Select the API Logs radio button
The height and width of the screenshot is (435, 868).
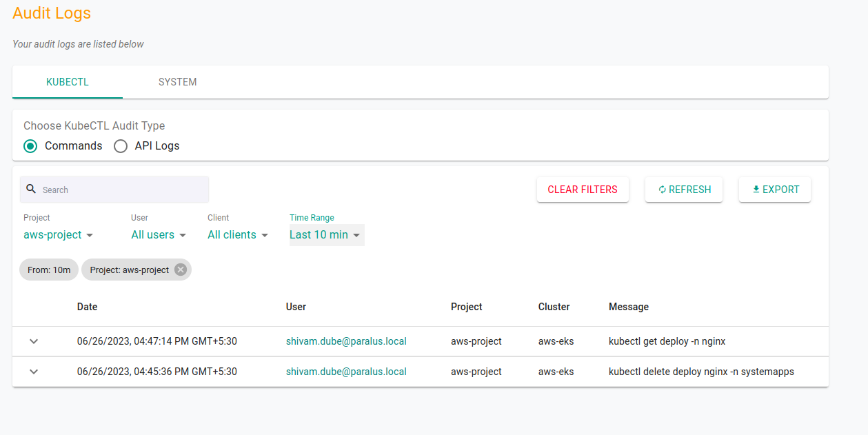(x=121, y=145)
